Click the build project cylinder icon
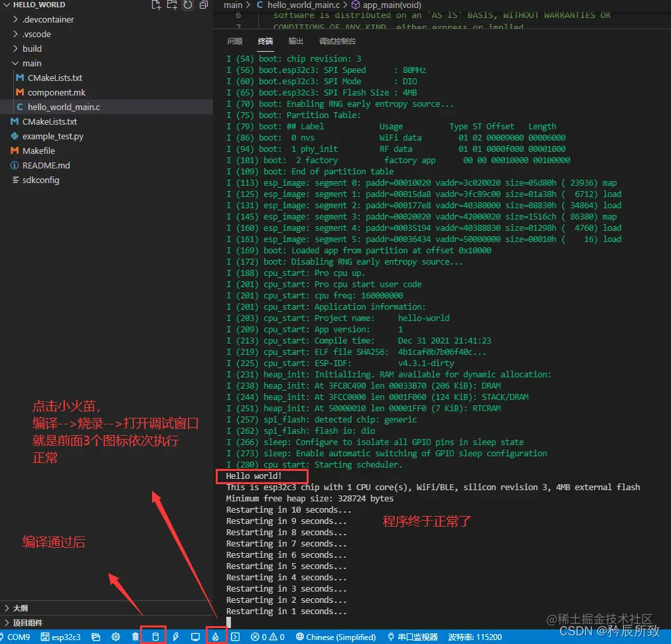The width and height of the screenshot is (671, 644). click(155, 637)
